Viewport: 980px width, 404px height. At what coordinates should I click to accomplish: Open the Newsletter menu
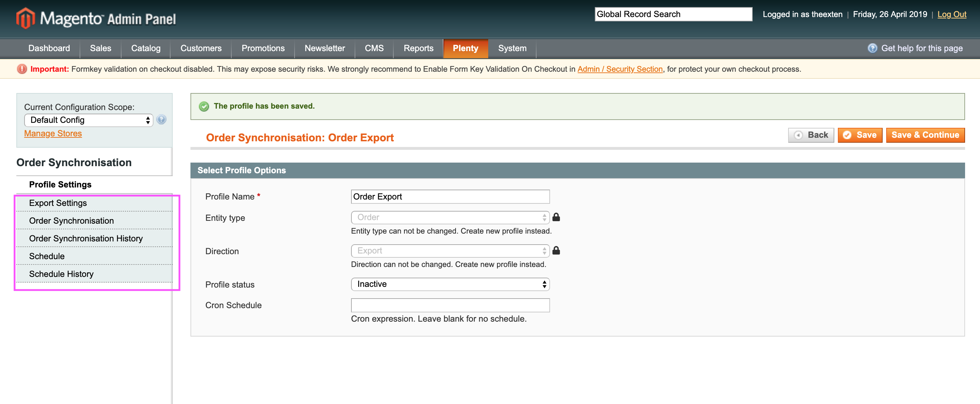pos(324,48)
